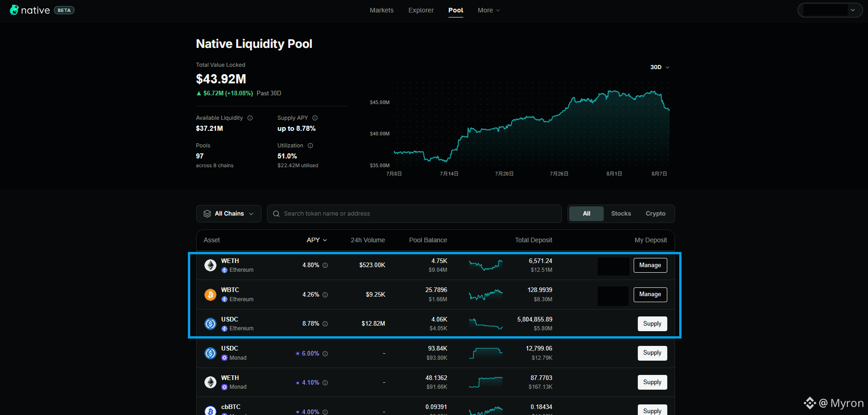Screen dimensions: 868x415
Task: Click the $523.00K volume value
Action: (372, 265)
